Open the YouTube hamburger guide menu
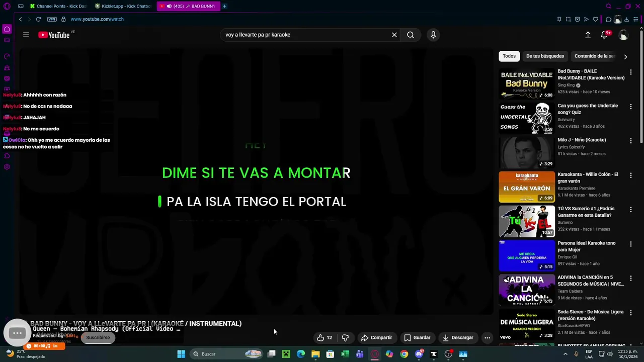 tap(26, 35)
